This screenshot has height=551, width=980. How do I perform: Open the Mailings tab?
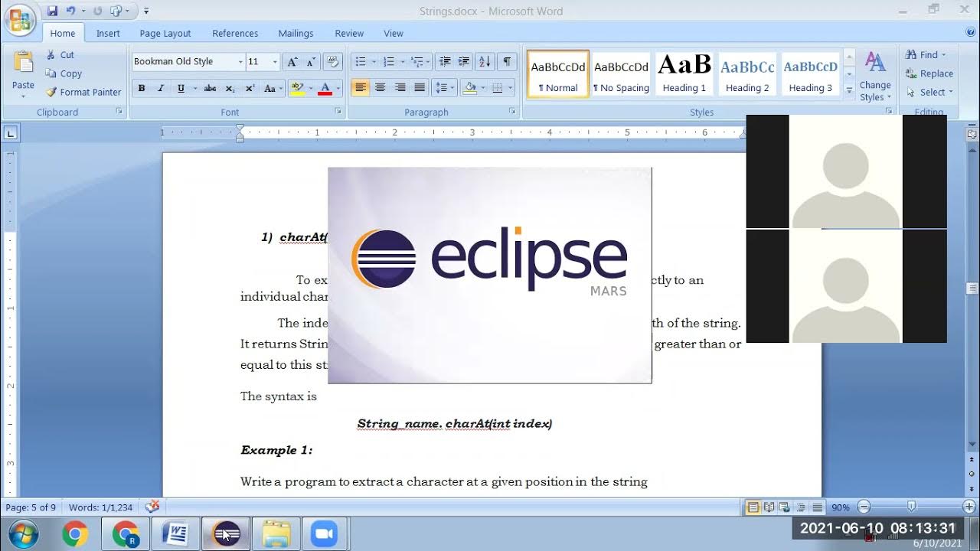[x=296, y=33]
